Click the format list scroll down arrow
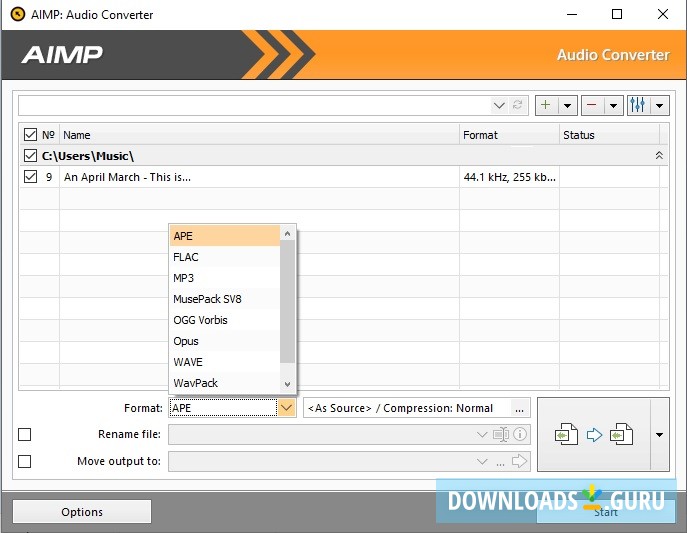The width and height of the screenshot is (687, 533). pyautogui.click(x=287, y=384)
